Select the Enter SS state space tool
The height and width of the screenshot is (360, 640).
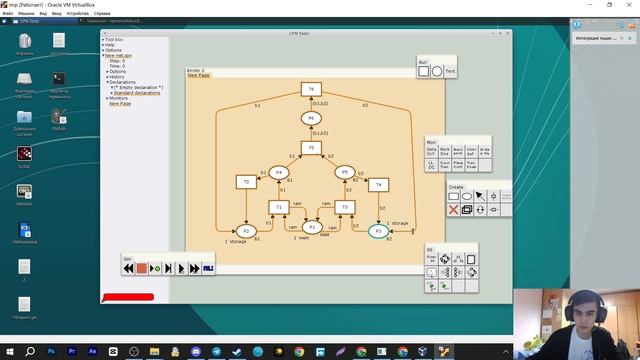(x=431, y=259)
